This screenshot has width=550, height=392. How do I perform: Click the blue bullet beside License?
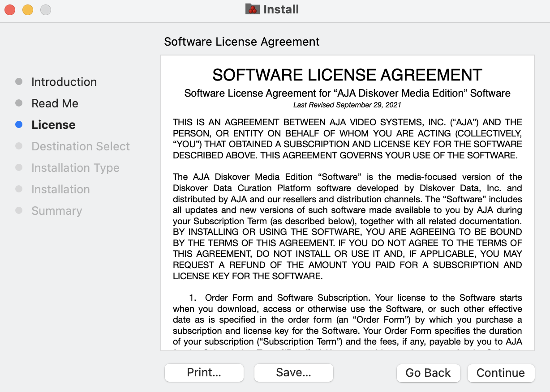(19, 125)
